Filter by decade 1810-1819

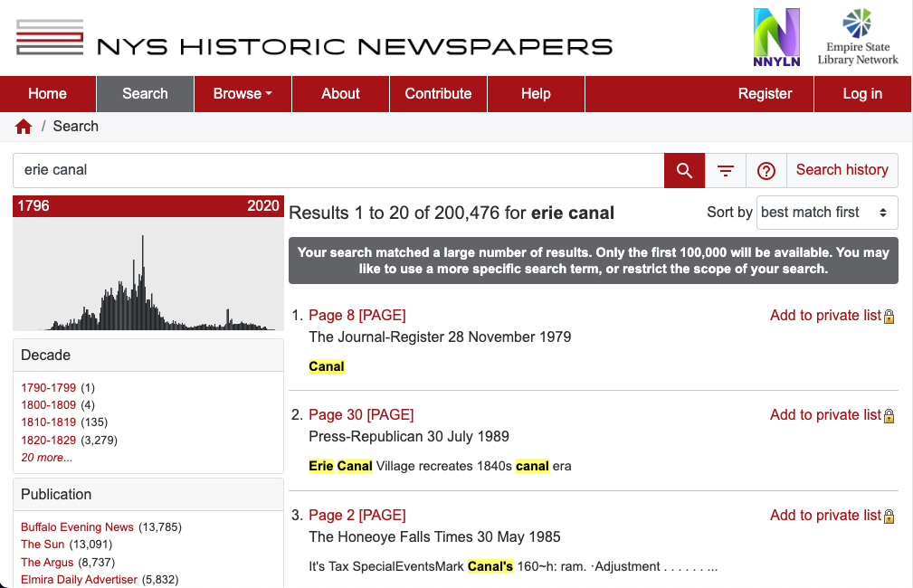(x=48, y=422)
